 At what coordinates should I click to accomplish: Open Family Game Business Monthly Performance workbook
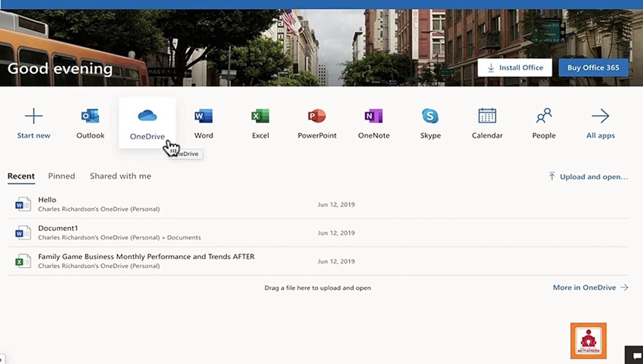(147, 256)
